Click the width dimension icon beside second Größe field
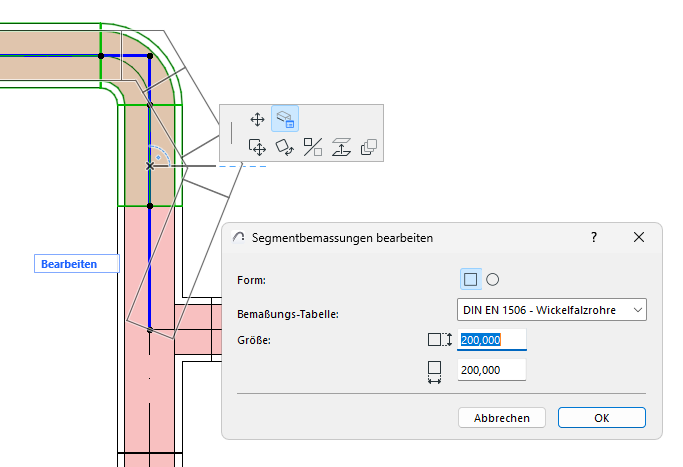This screenshot has height=467, width=683. (434, 372)
